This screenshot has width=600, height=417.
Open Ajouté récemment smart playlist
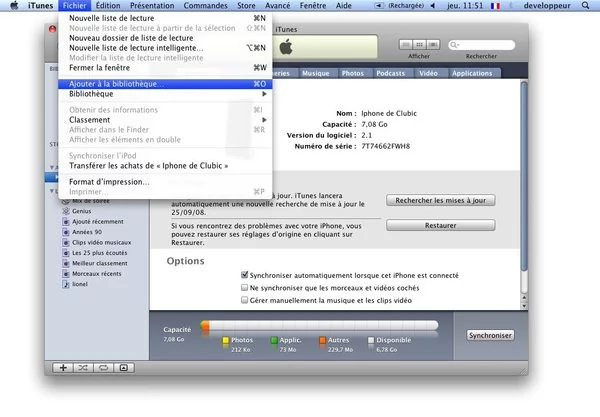tap(98, 222)
